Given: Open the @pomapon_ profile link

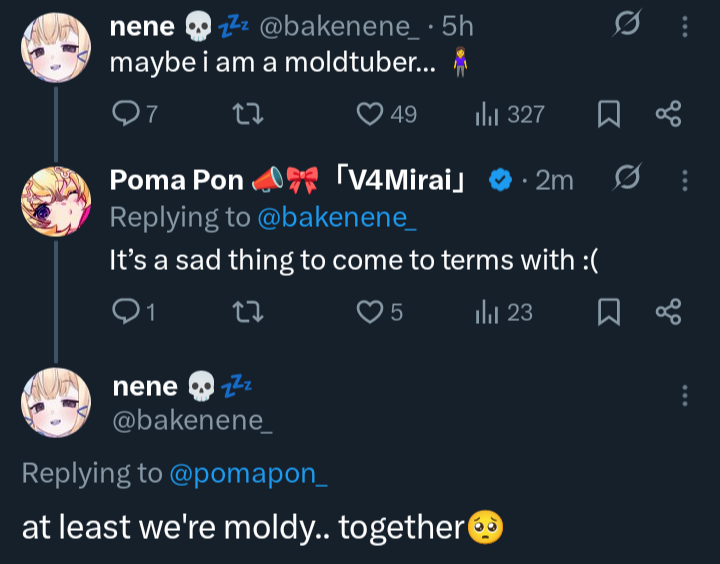Looking at the screenshot, I should point(249,473).
